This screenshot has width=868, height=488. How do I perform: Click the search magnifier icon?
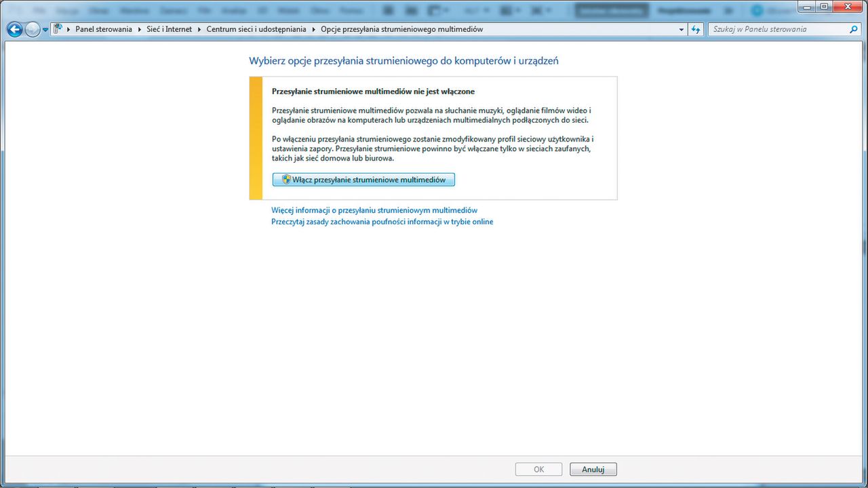(854, 30)
